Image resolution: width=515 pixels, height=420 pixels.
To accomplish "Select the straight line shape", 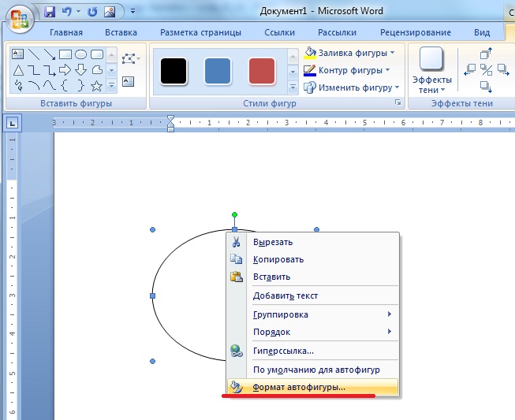I will (x=34, y=54).
